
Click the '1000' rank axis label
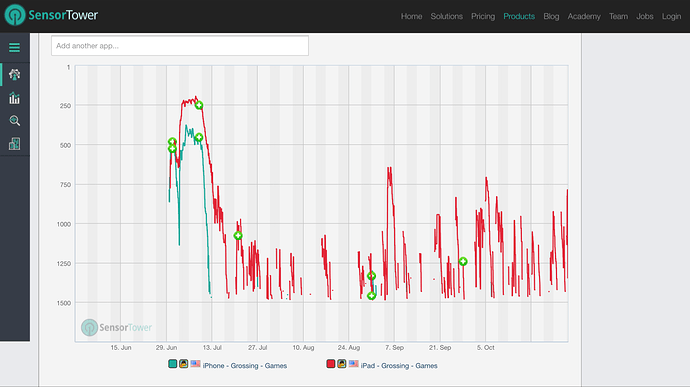coord(64,224)
